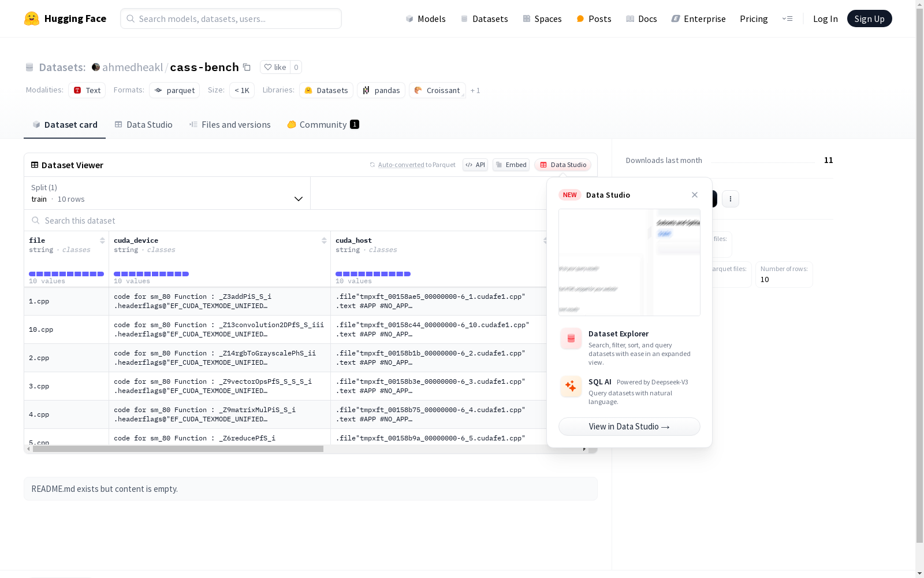Image resolution: width=924 pixels, height=578 pixels.
Task: Click the table's horizontal scrollbar thumb
Action: tap(178, 449)
